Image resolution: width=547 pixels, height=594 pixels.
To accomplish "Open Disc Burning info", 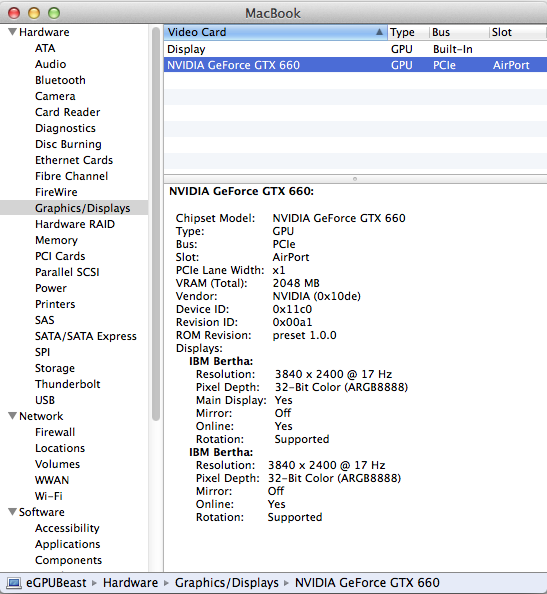I will tap(68, 144).
